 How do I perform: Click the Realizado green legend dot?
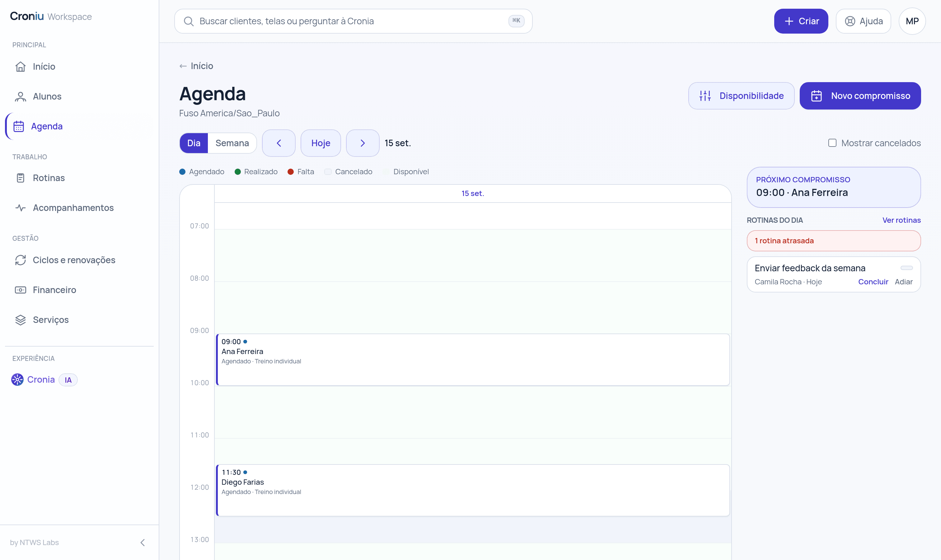(x=237, y=172)
